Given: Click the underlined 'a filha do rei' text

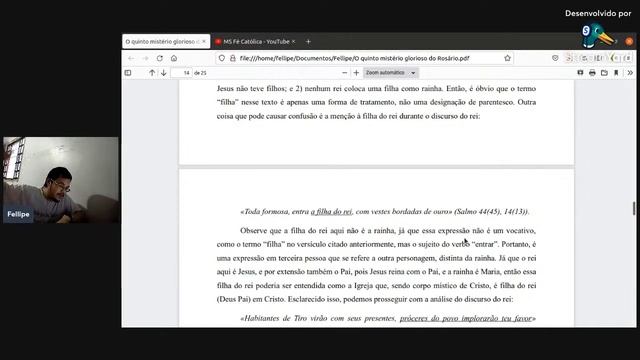Looking at the screenshot, I should 331,211.
